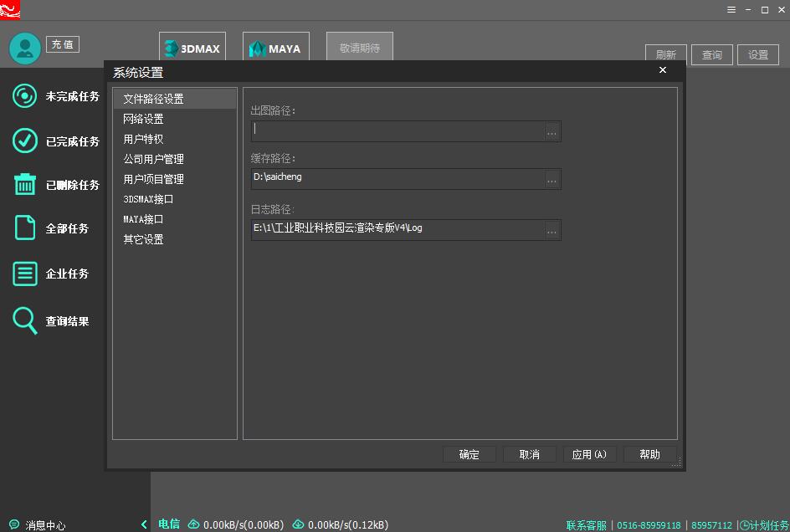Image resolution: width=790 pixels, height=532 pixels.
Task: Click the user avatar icon
Action: click(x=25, y=49)
